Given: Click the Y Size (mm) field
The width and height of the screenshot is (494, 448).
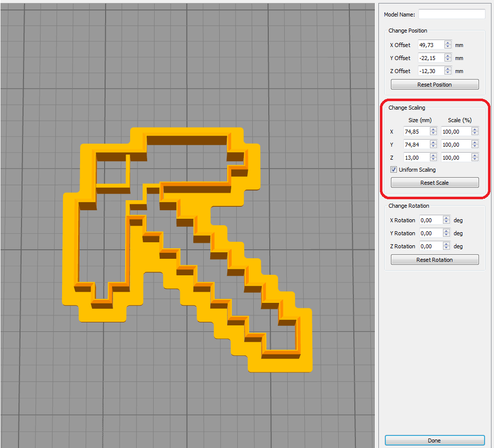Looking at the screenshot, I should [x=416, y=144].
